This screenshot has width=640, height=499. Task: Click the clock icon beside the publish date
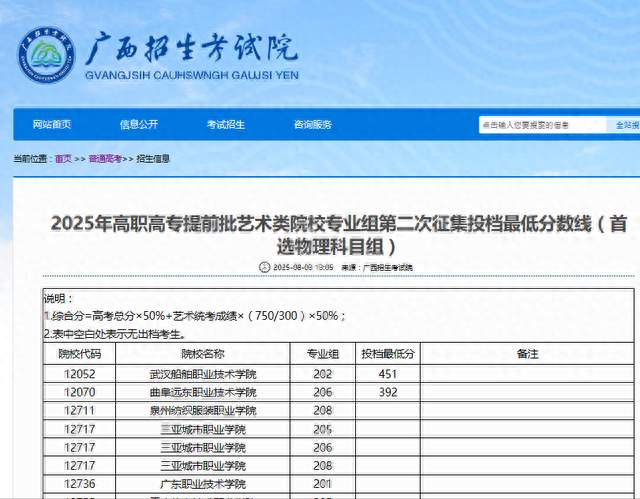click(x=264, y=267)
